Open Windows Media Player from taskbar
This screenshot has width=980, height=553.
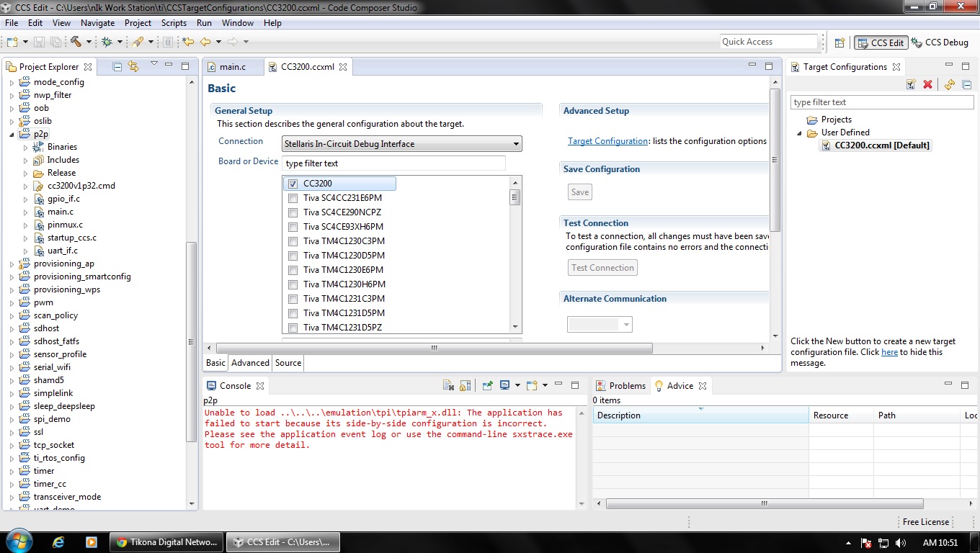pyautogui.click(x=91, y=541)
